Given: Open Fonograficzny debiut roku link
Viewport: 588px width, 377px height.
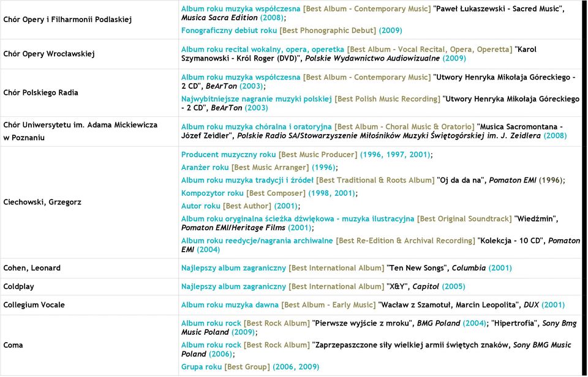Looking at the screenshot, I should [x=229, y=31].
